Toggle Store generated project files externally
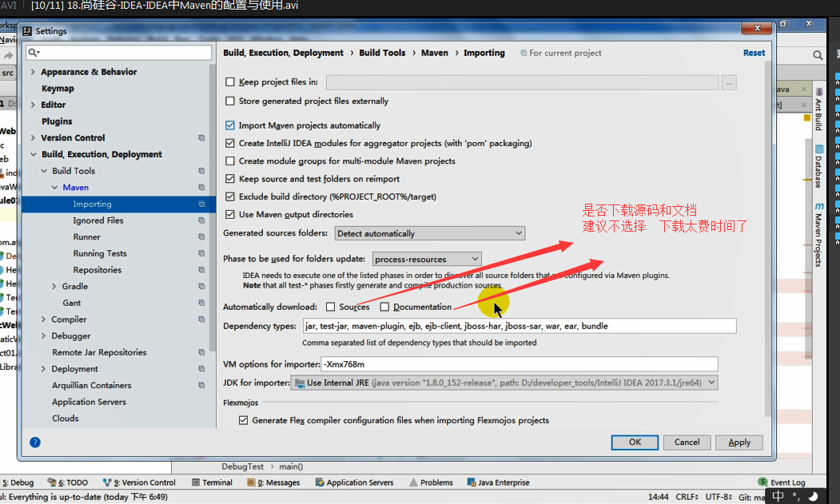 (x=230, y=101)
